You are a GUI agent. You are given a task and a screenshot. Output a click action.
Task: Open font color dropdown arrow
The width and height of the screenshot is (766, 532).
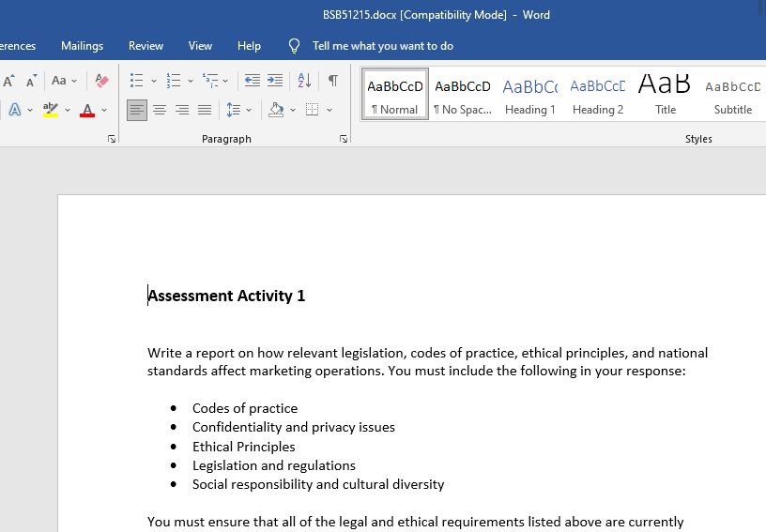(x=104, y=110)
